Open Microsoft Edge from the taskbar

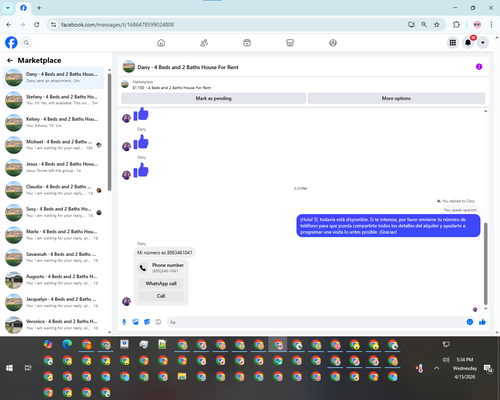pos(67,344)
